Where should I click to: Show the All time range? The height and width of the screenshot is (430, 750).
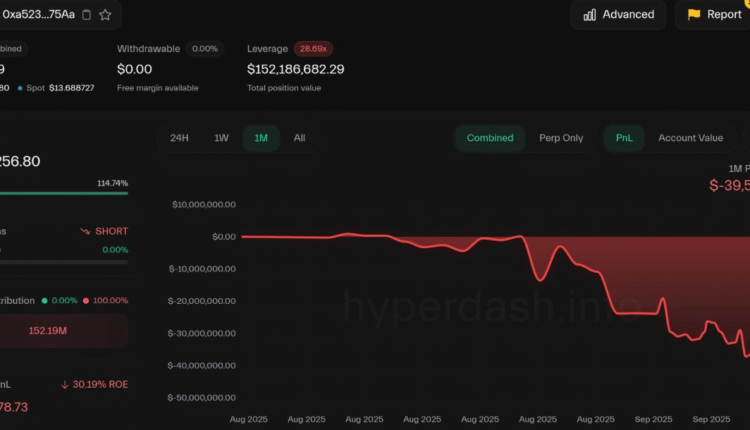299,138
